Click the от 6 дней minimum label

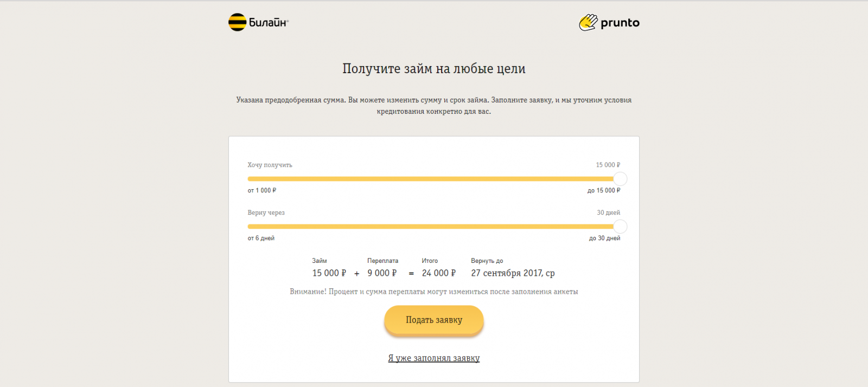pyautogui.click(x=261, y=238)
